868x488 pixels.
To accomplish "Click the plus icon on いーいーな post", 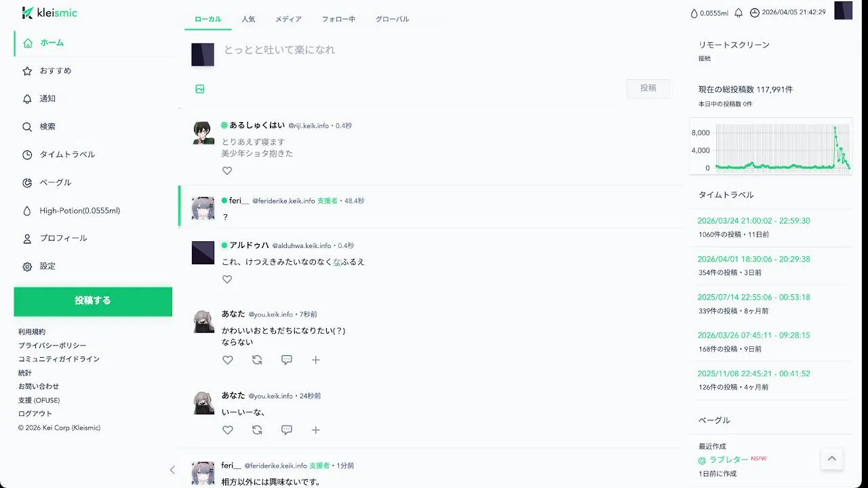I will pyautogui.click(x=316, y=430).
